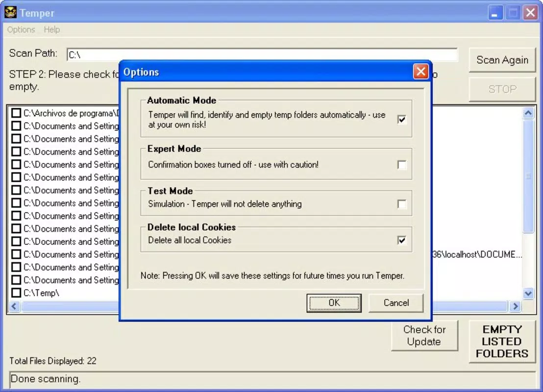Click EMPTY LISTED FOLDERS button

(502, 342)
